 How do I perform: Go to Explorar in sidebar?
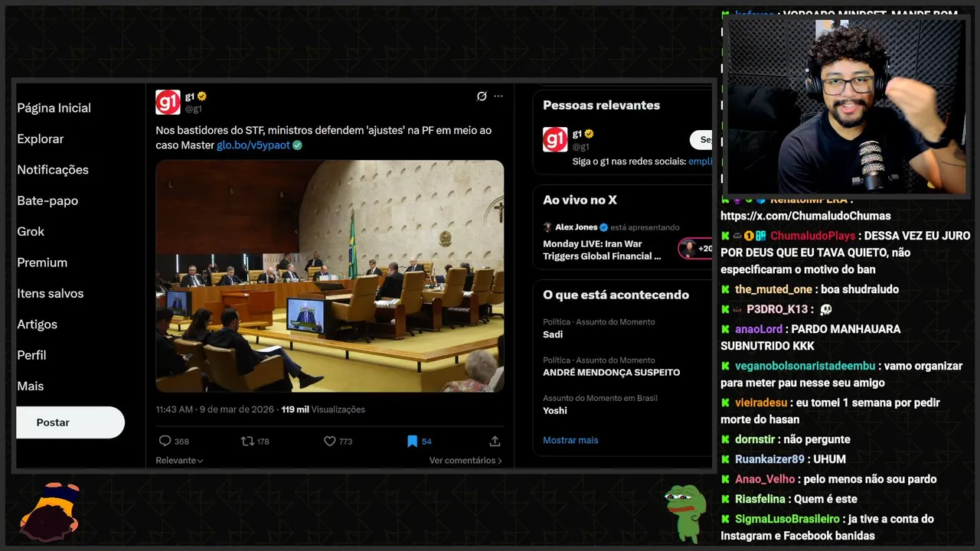[x=41, y=139]
